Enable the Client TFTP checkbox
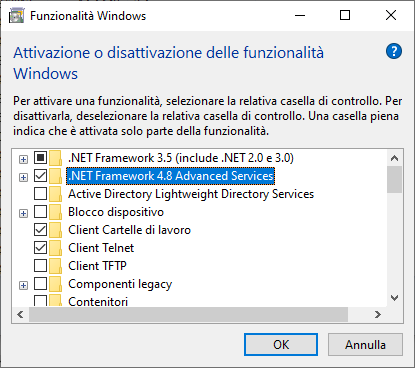The image size is (415, 368). click(x=40, y=266)
